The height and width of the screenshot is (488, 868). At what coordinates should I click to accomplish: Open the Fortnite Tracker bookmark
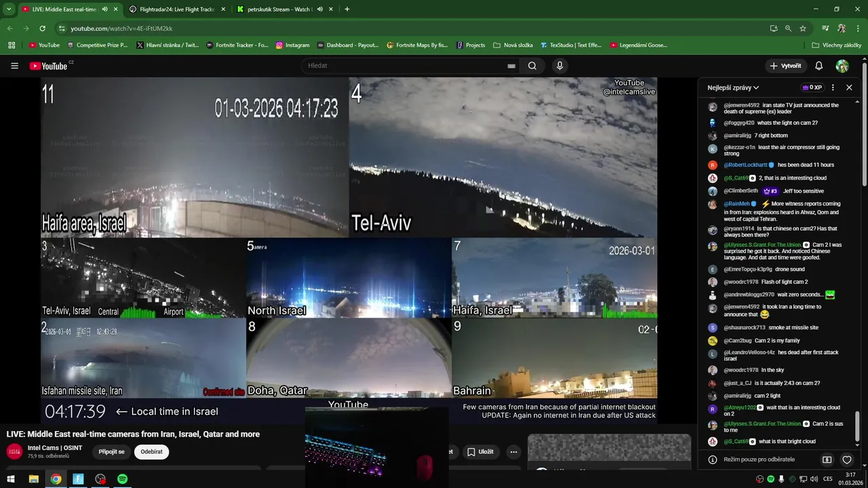pos(237,45)
